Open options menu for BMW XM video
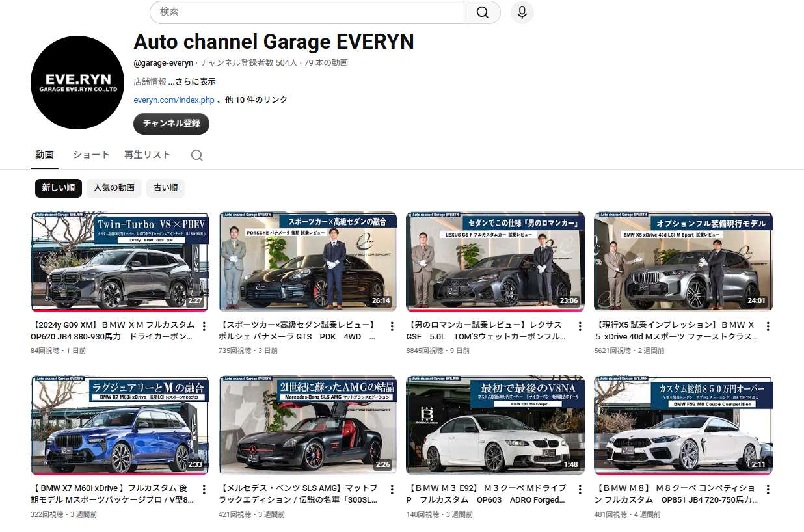Screen dimensions: 804x532 204,326
